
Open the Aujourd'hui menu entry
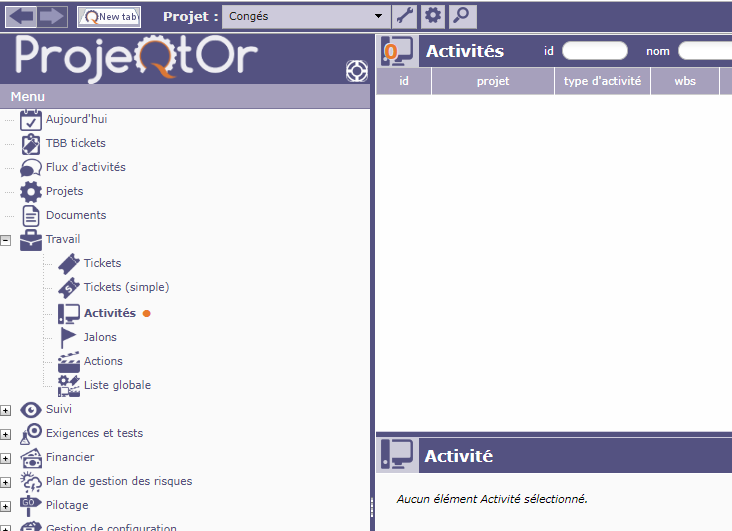(77, 119)
